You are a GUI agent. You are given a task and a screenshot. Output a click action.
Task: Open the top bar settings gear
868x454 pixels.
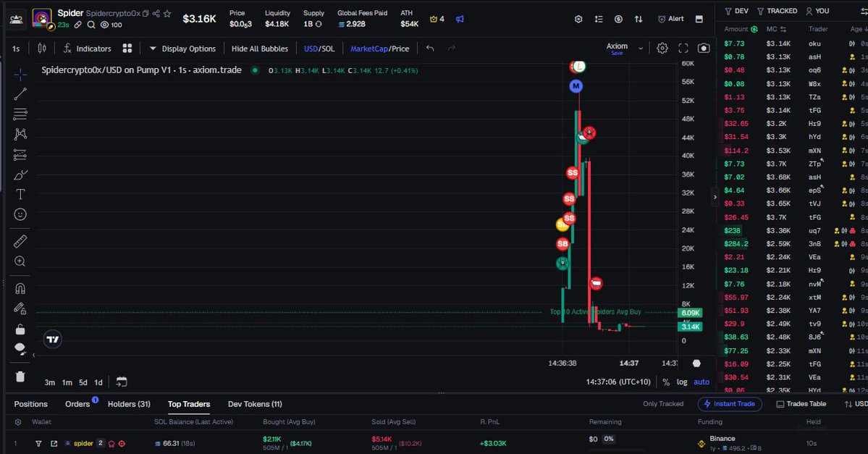pyautogui.click(x=578, y=19)
